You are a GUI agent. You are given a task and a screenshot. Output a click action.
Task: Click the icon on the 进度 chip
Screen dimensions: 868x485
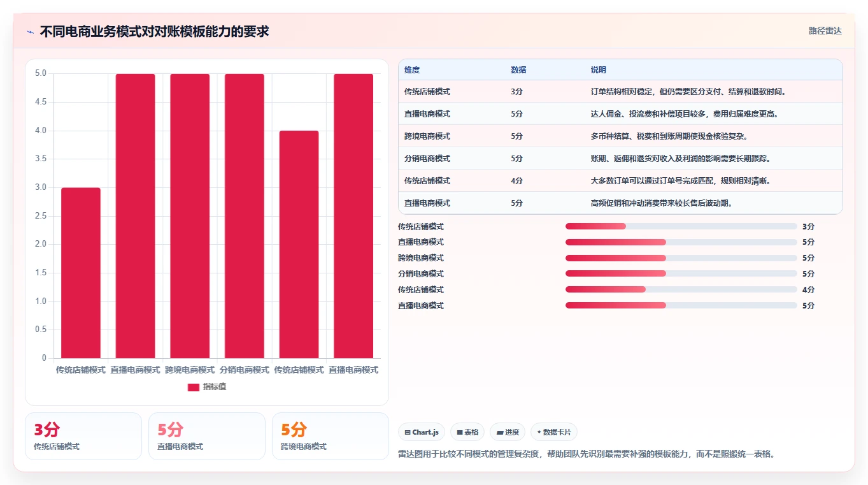pos(500,433)
